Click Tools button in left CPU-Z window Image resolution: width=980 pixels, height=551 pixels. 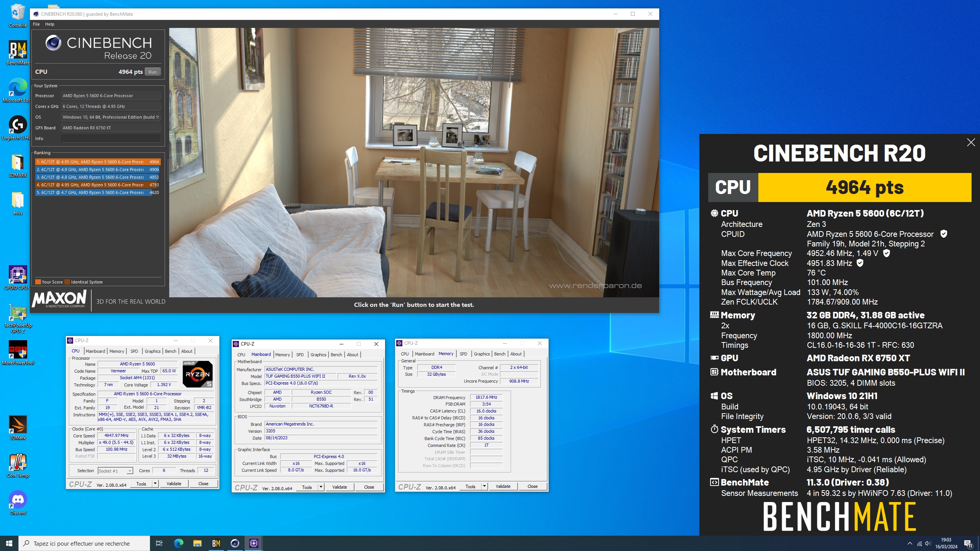point(141,484)
